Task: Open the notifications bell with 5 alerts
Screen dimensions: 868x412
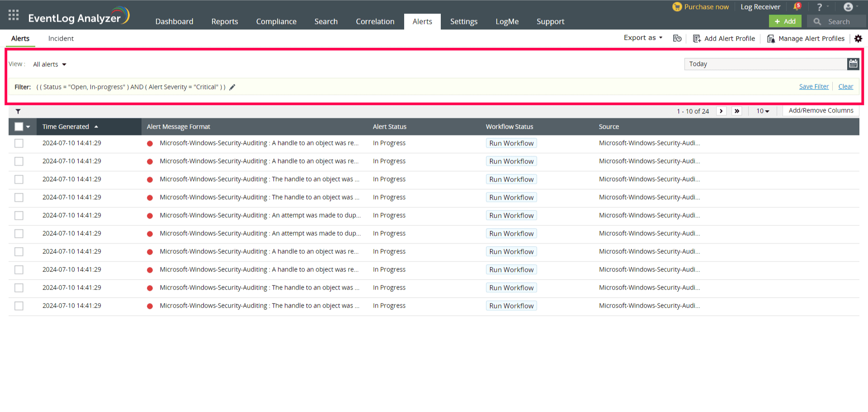Action: coord(796,6)
